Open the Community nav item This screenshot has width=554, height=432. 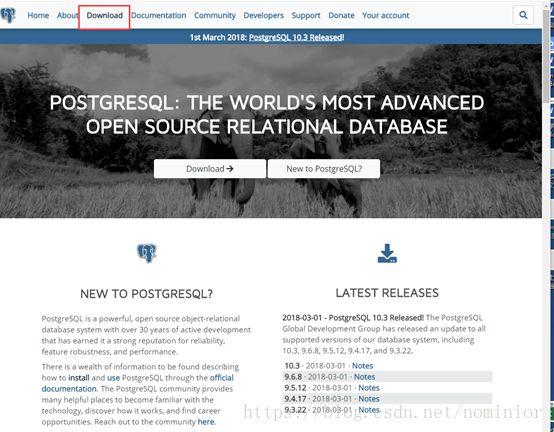point(215,16)
